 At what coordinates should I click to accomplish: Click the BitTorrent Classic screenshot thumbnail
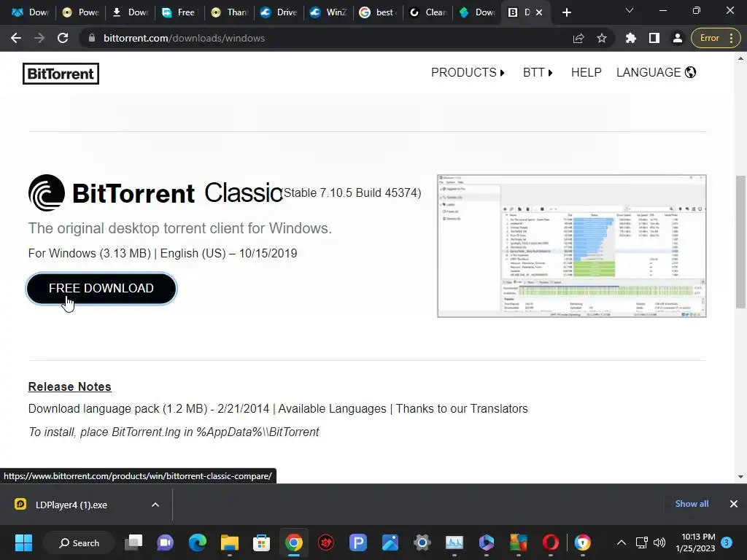tap(572, 246)
